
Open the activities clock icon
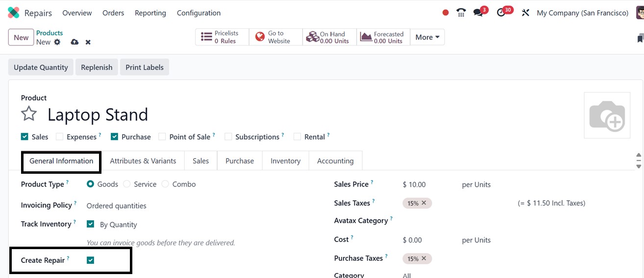click(x=501, y=13)
